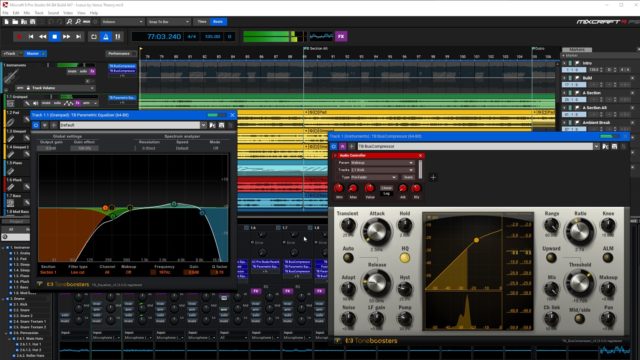
Task: Toggle the Auto button on the compressor
Action: (348, 258)
